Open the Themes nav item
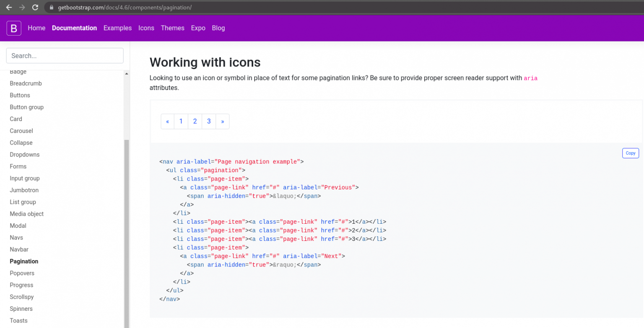644x328 pixels. click(x=172, y=28)
